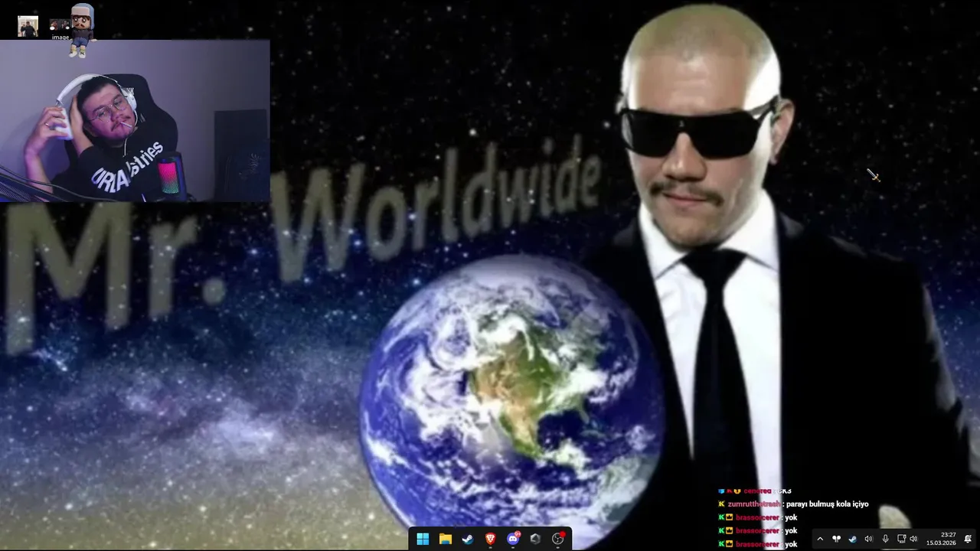The width and height of the screenshot is (980, 551).
Task: Open the gray hexagon app in taskbar
Action: [535, 539]
